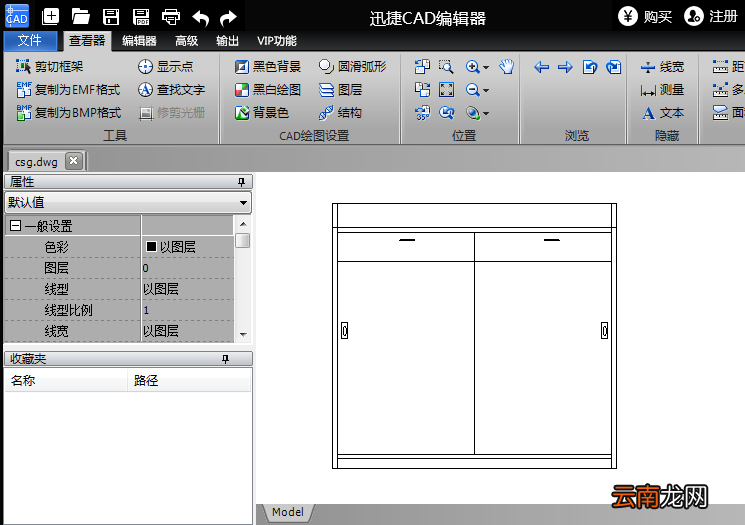Click the rotate left page icon in 浏览

click(589, 67)
